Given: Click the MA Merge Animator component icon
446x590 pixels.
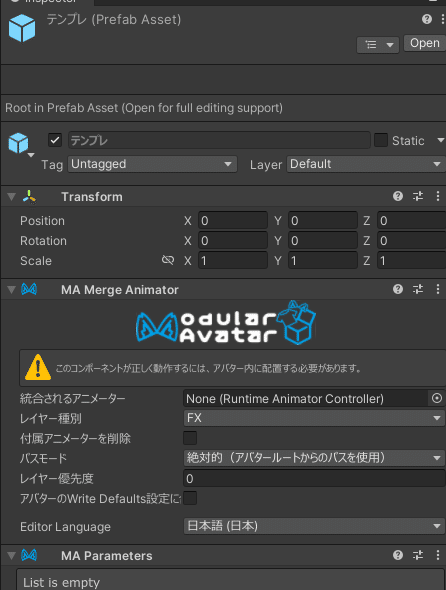Looking at the screenshot, I should click(x=29, y=289).
